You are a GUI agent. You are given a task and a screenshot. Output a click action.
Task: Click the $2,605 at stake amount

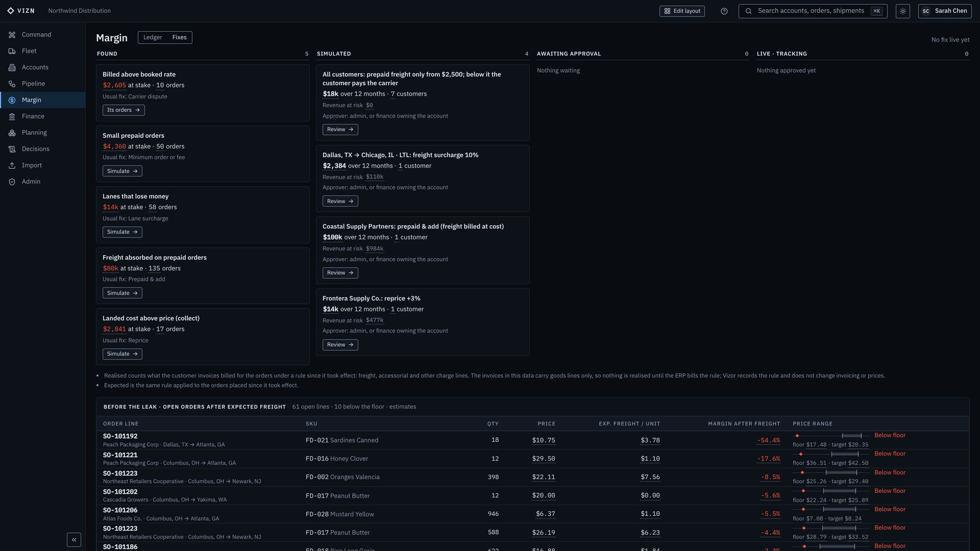(114, 86)
